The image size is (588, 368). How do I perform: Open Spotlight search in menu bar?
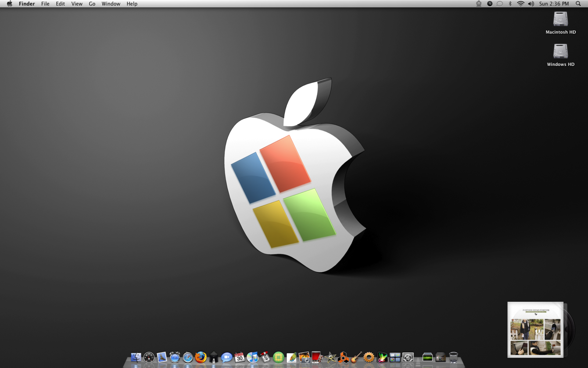pos(578,4)
